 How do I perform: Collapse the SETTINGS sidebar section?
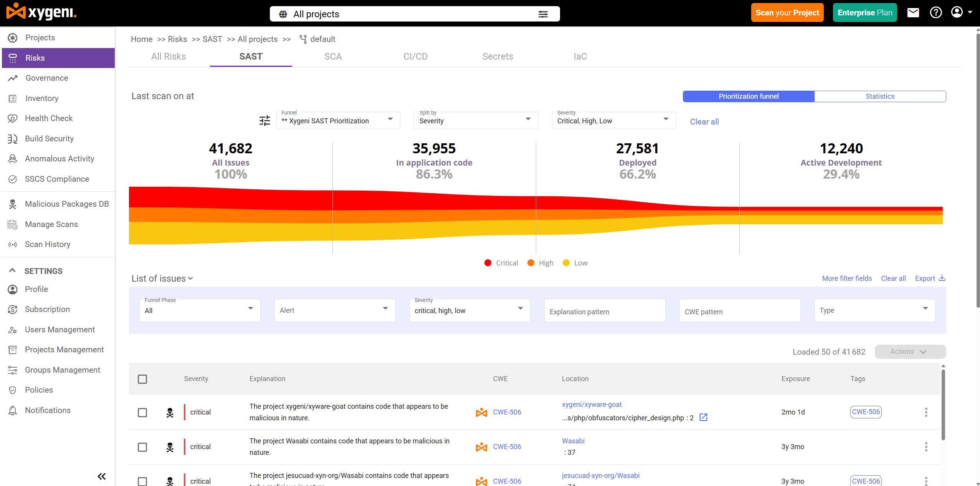(12, 271)
